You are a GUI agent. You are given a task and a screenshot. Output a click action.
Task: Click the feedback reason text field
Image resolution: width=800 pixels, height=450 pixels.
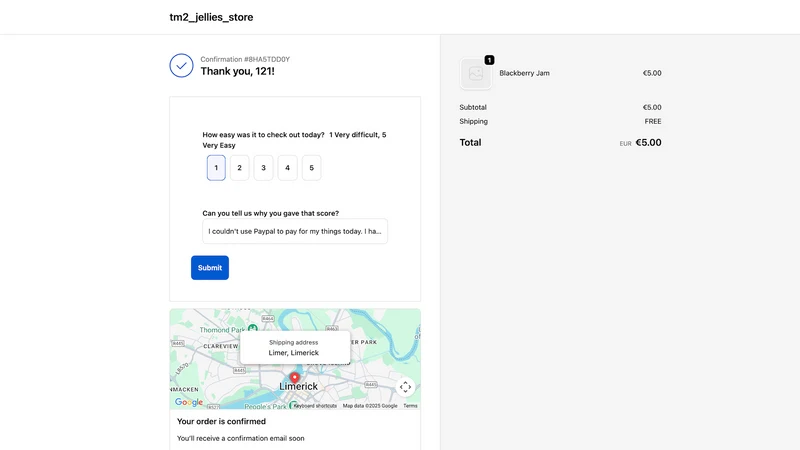pyautogui.click(x=295, y=231)
